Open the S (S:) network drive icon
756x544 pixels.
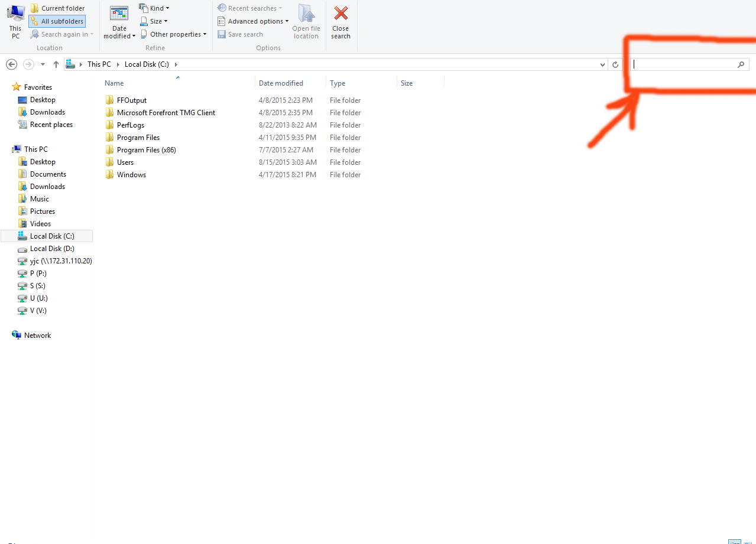click(x=22, y=286)
